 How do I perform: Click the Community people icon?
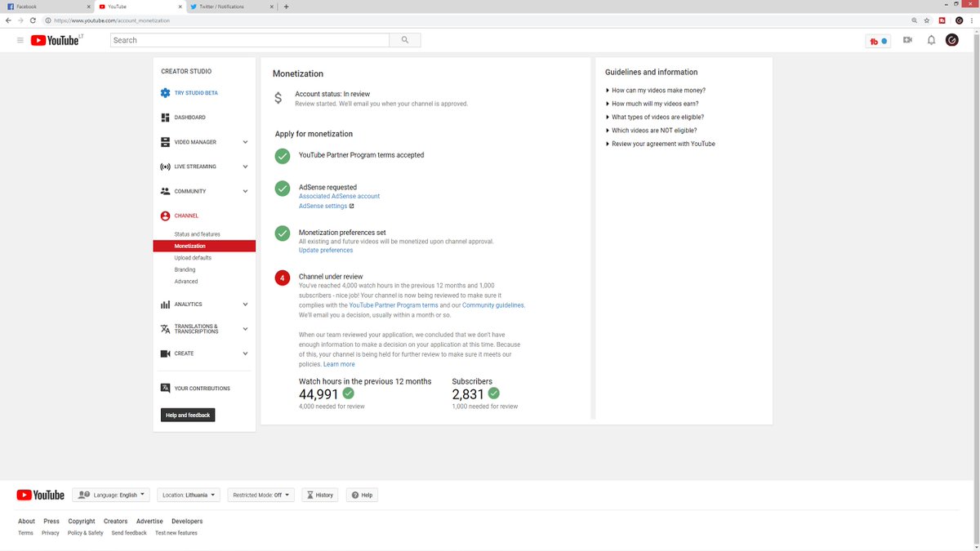click(166, 191)
